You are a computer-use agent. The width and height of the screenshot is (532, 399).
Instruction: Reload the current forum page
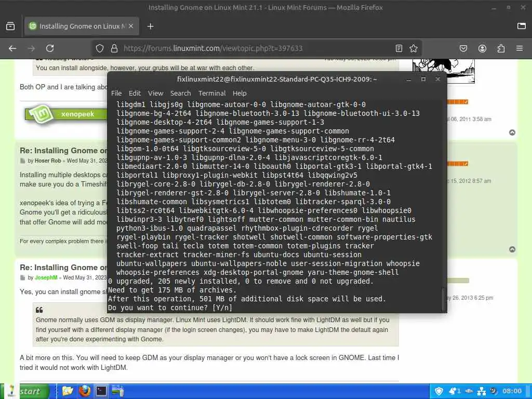[50, 48]
